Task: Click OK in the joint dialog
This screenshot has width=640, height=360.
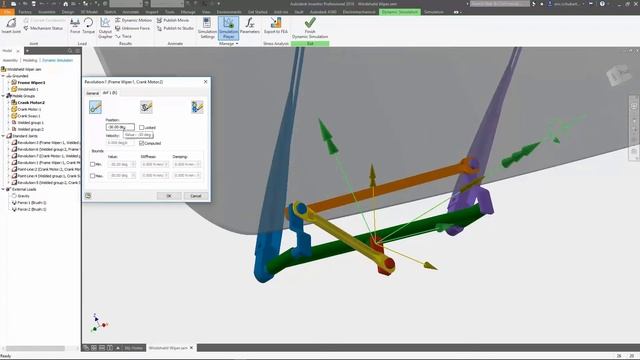Action: pos(169,196)
